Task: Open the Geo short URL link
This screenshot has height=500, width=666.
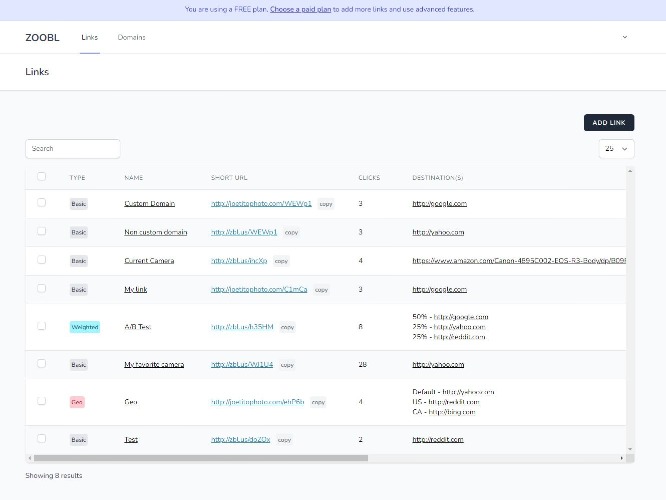Action: [x=257, y=402]
